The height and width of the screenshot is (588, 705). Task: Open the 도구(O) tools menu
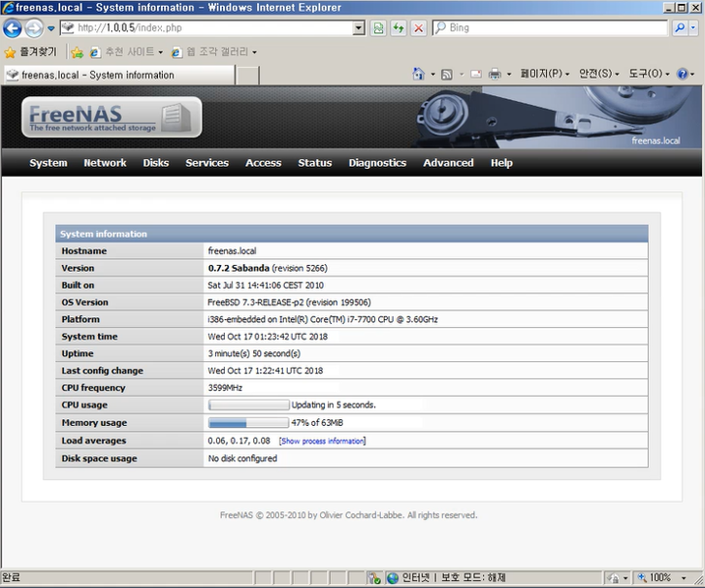[649, 74]
